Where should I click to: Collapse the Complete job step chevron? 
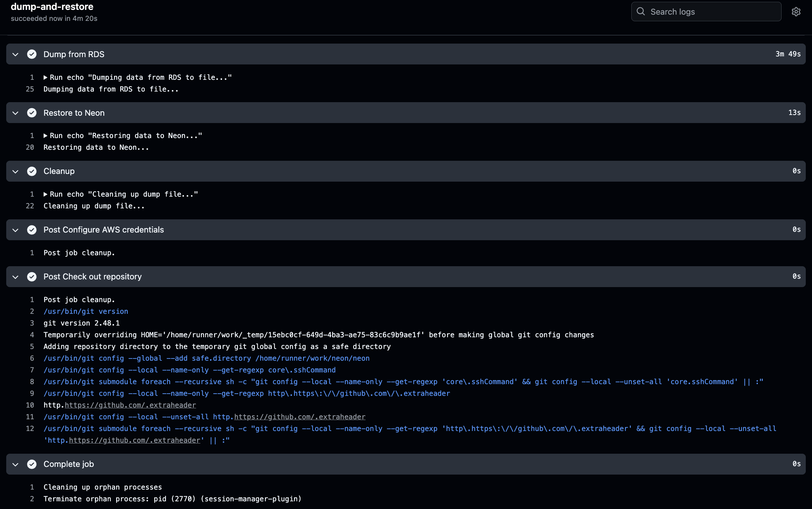15,464
